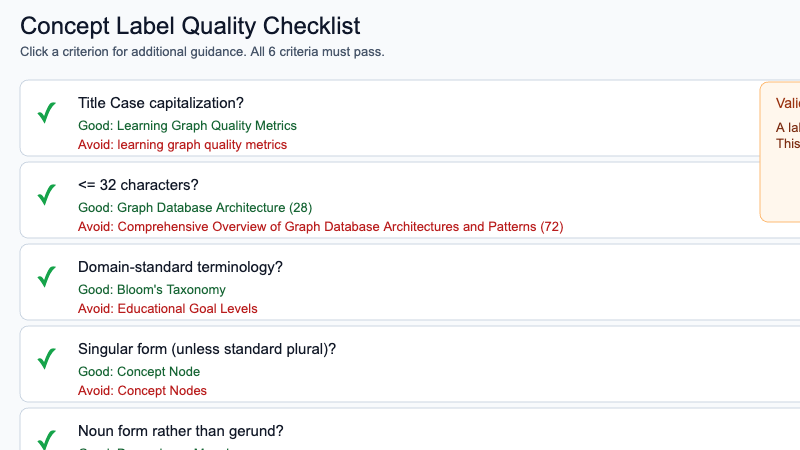Viewport: 800px width, 450px height.
Task: Click the "Good: Graph Database Architecture (28)" example
Action: click(195, 208)
